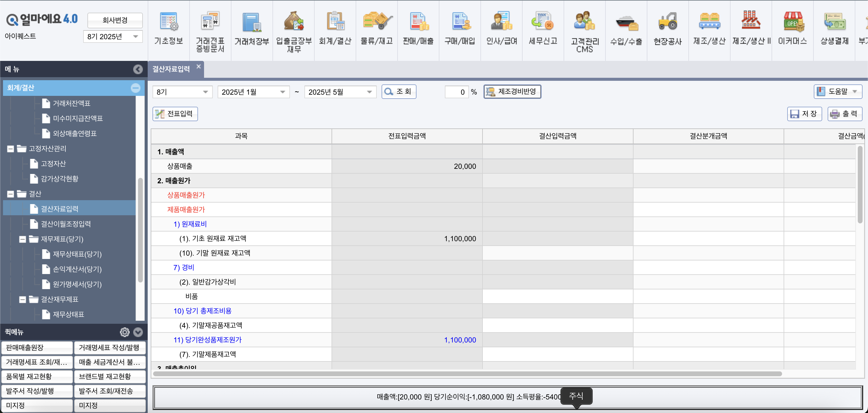Collapse the 결산재무제표 tree folder
The image size is (868, 413).
click(23, 299)
